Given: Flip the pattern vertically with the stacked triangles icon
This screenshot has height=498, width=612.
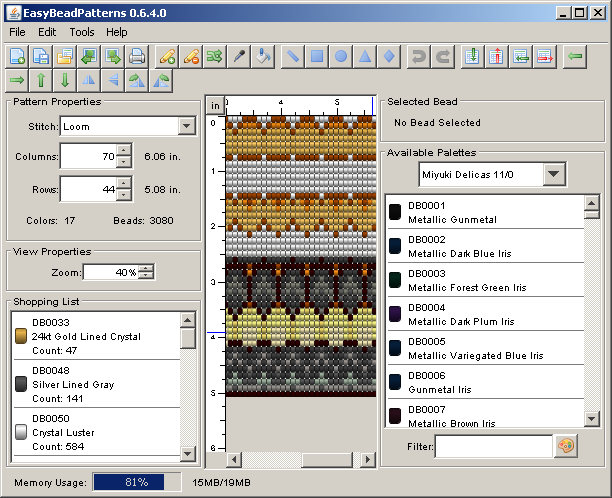Looking at the screenshot, I should [x=113, y=80].
